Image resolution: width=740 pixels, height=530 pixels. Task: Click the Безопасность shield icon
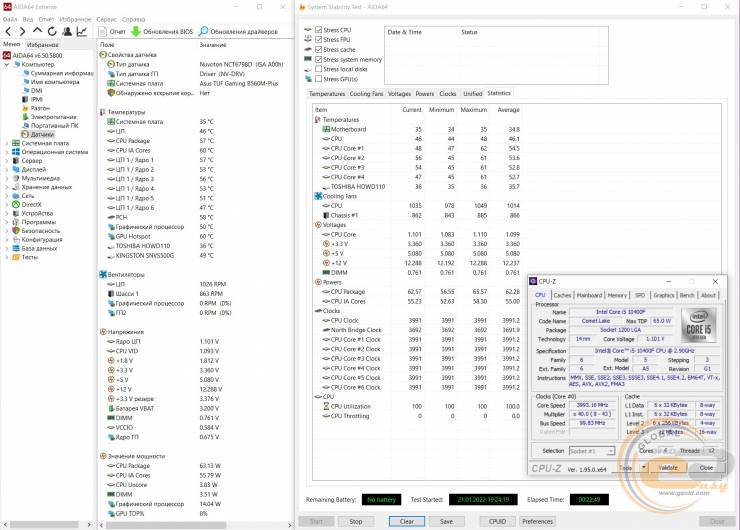point(16,231)
